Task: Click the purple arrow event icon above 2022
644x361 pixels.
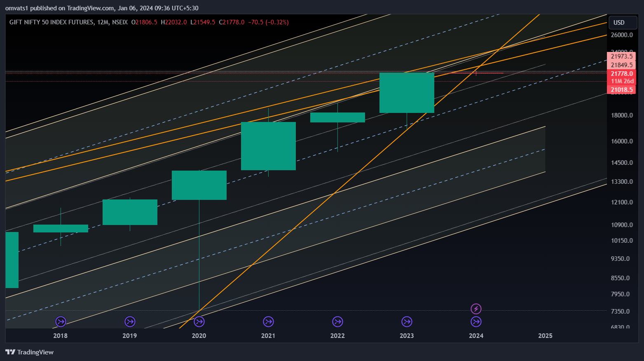Action: click(337, 321)
